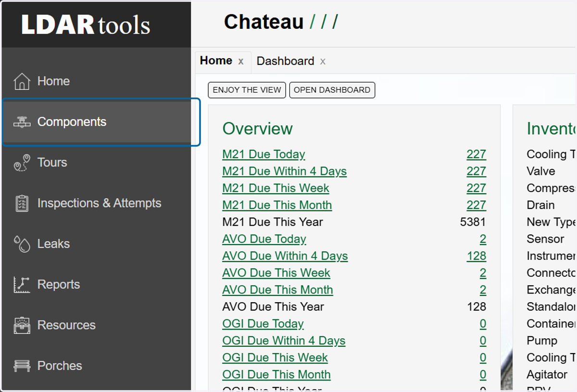Click the LDAR tools logo

coord(86,24)
